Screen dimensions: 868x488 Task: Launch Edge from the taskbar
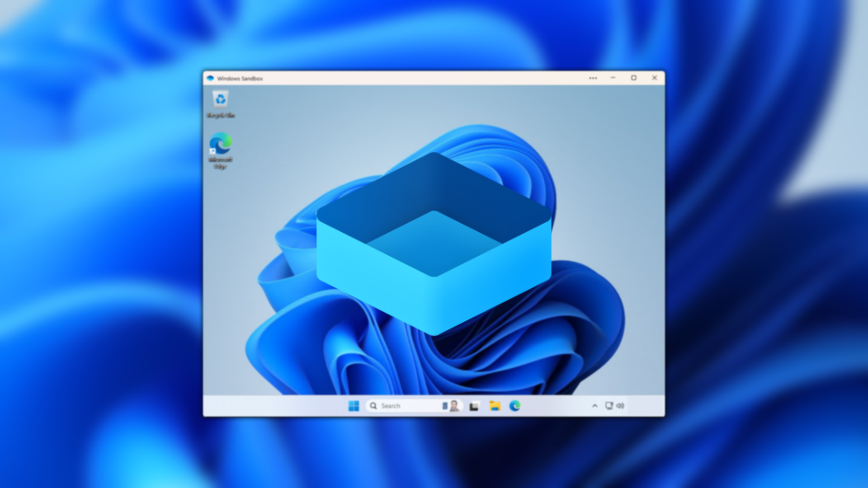point(515,406)
